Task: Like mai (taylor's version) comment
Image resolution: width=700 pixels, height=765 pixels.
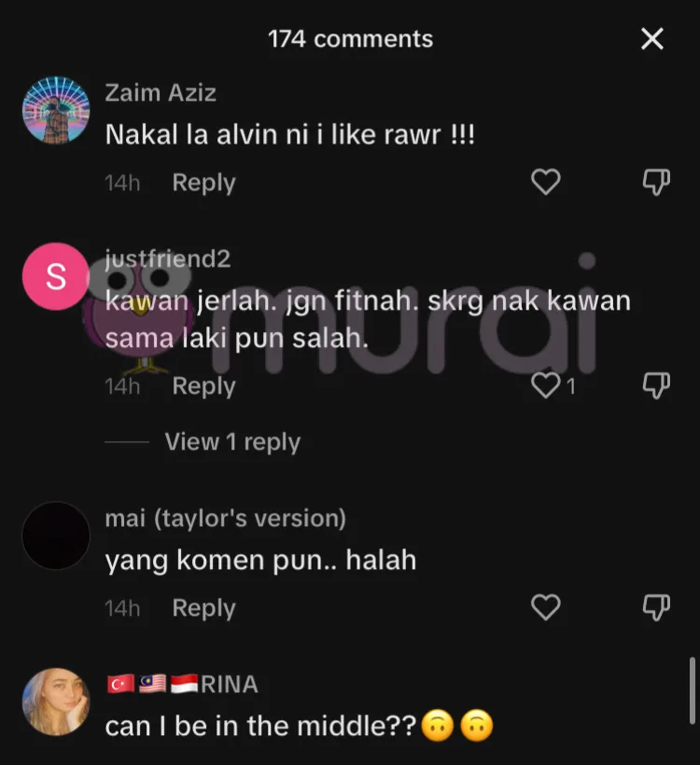Action: pyautogui.click(x=545, y=607)
